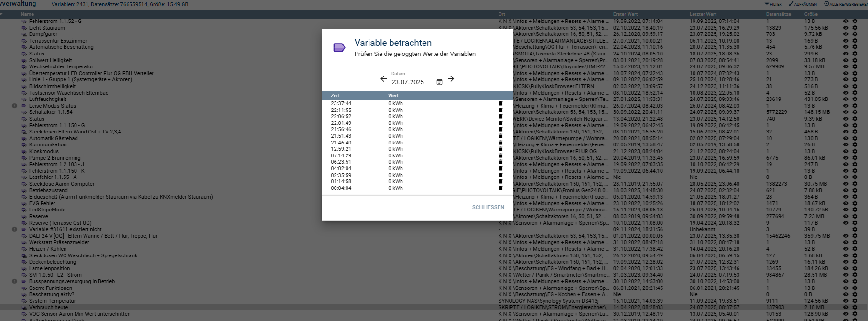Open the calendar date picker
Screen dimensions: 868x321
pyautogui.click(x=439, y=82)
